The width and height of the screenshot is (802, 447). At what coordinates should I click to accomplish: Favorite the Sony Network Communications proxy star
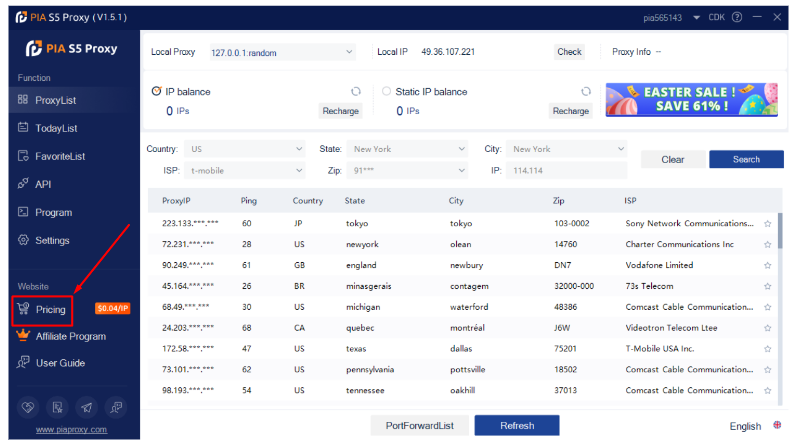click(767, 224)
